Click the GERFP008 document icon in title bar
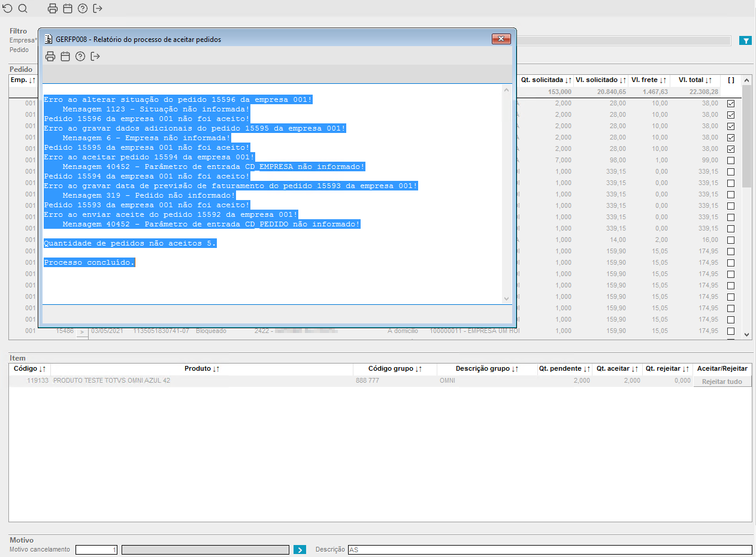756x557 pixels. (x=49, y=39)
